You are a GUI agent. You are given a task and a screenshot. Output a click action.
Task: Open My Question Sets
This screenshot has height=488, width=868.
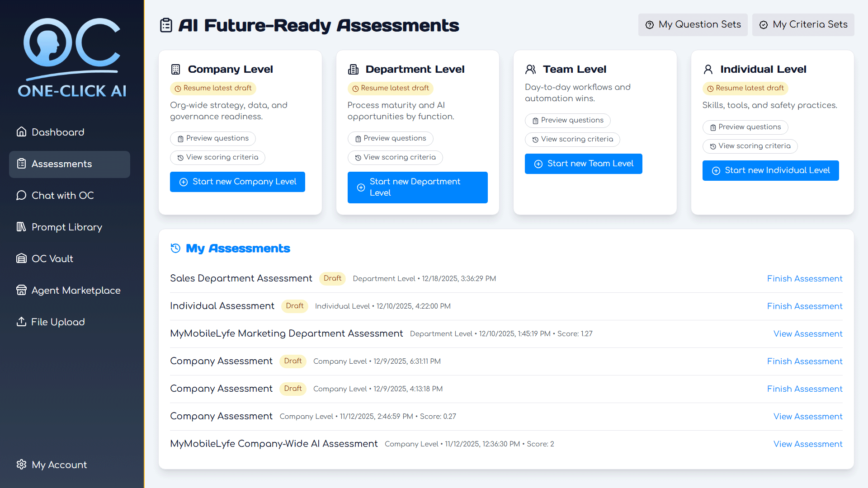pos(693,25)
